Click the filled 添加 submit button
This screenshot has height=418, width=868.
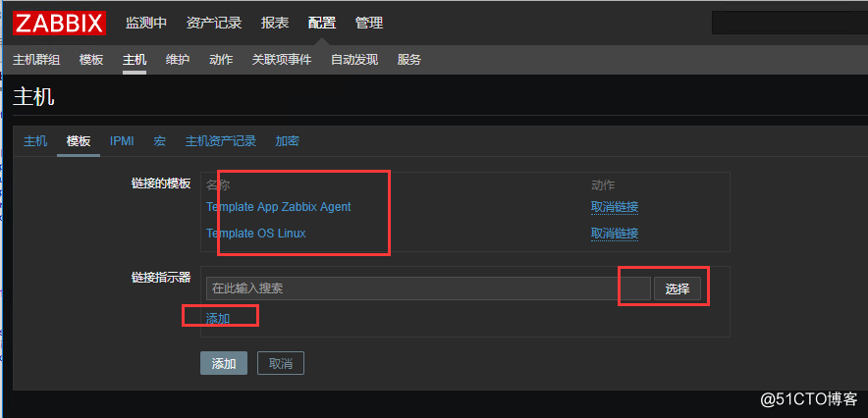tap(224, 363)
